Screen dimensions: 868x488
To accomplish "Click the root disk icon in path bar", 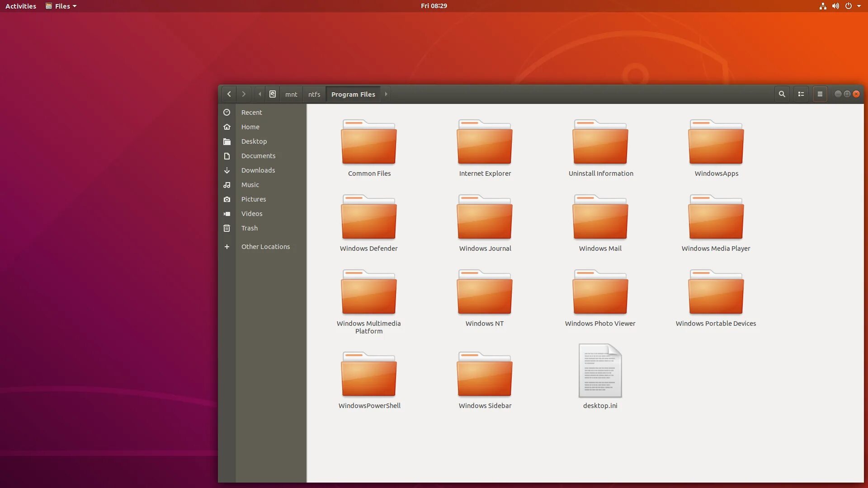I will 273,94.
